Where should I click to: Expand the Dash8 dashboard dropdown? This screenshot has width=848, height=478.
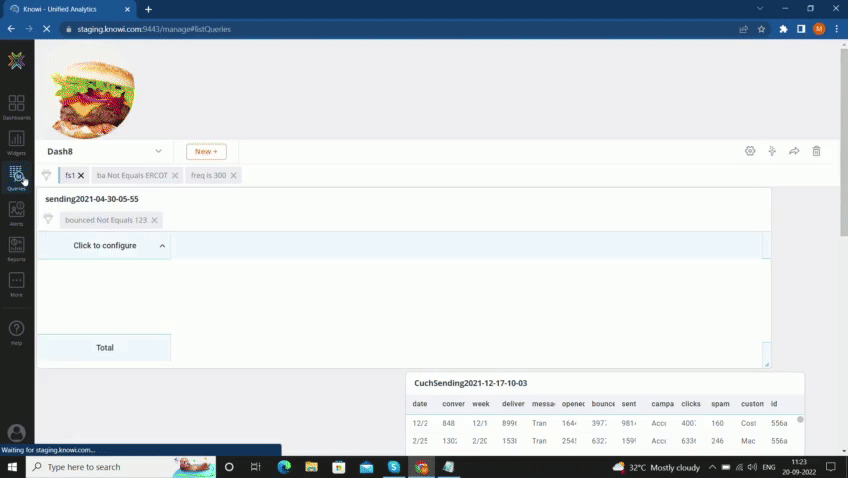[158, 151]
